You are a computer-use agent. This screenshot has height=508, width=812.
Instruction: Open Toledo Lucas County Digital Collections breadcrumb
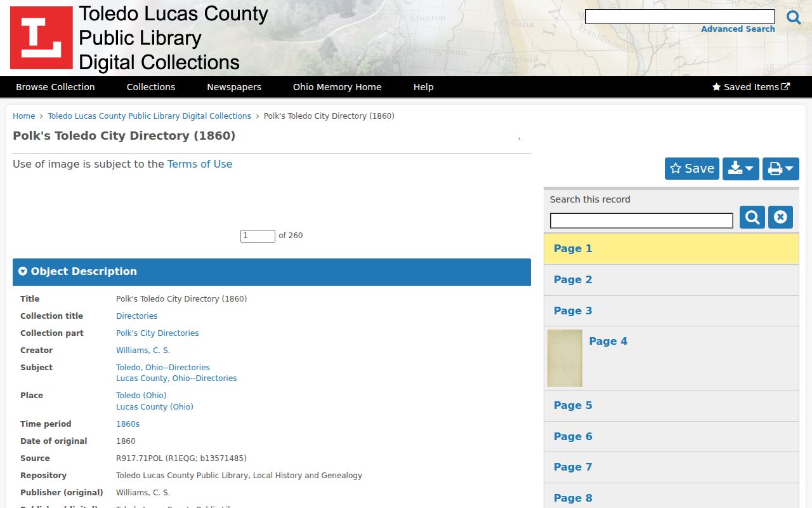pos(150,116)
